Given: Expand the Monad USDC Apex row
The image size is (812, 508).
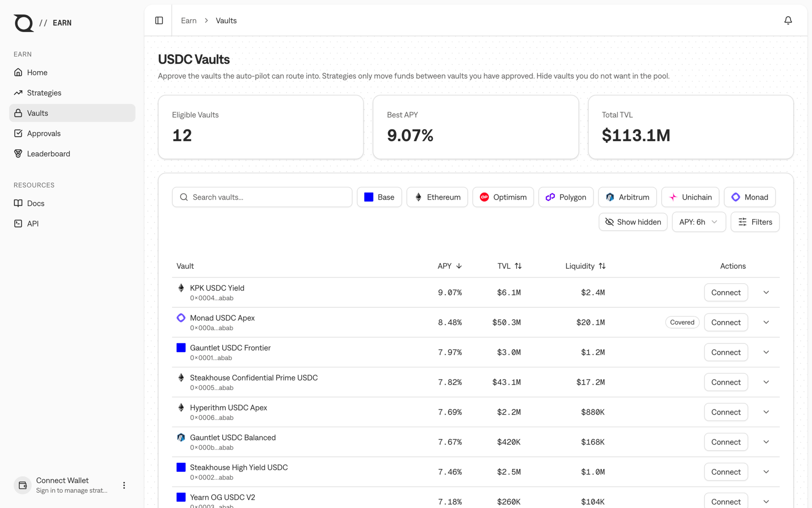Looking at the screenshot, I should point(766,323).
